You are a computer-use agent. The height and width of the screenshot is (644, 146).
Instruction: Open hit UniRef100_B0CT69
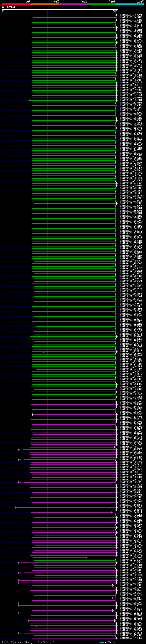click(x=131, y=47)
